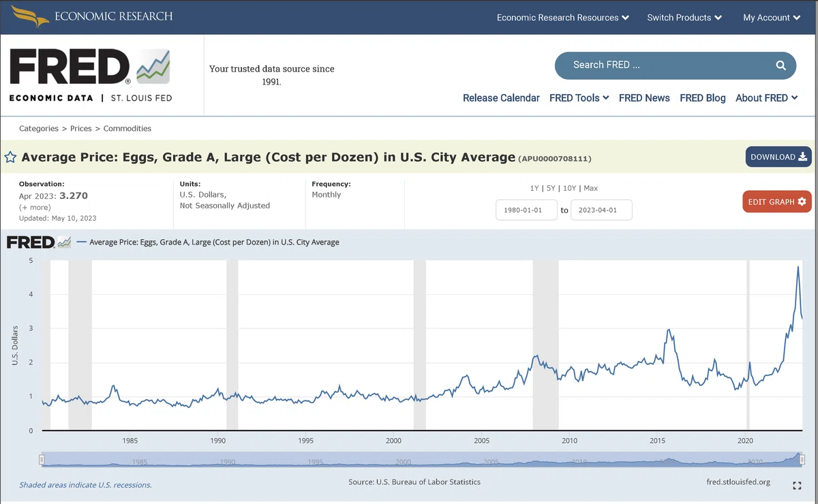Viewport: 818px width, 504px height.
Task: Click the observation value 3.270
Action: pyautogui.click(x=74, y=195)
